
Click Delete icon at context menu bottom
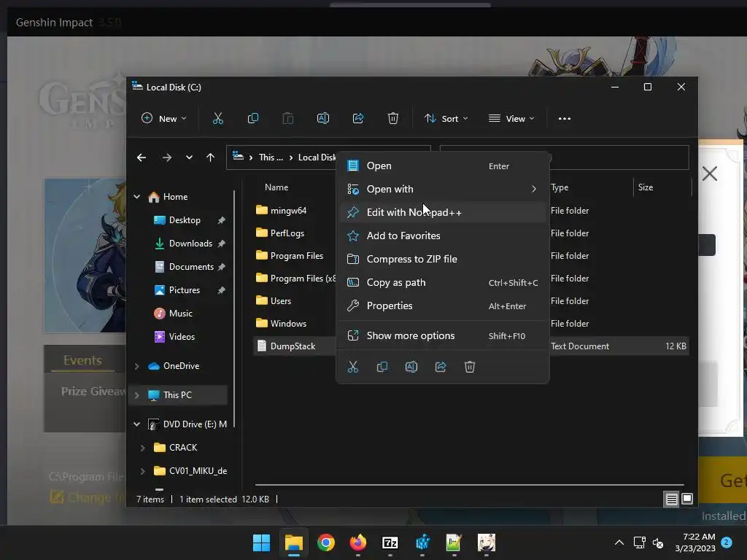pos(470,367)
